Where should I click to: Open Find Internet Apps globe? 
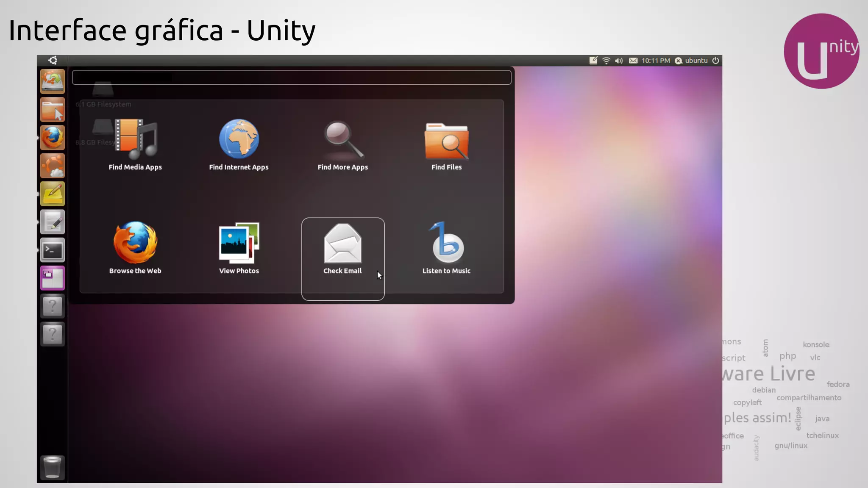[239, 144]
